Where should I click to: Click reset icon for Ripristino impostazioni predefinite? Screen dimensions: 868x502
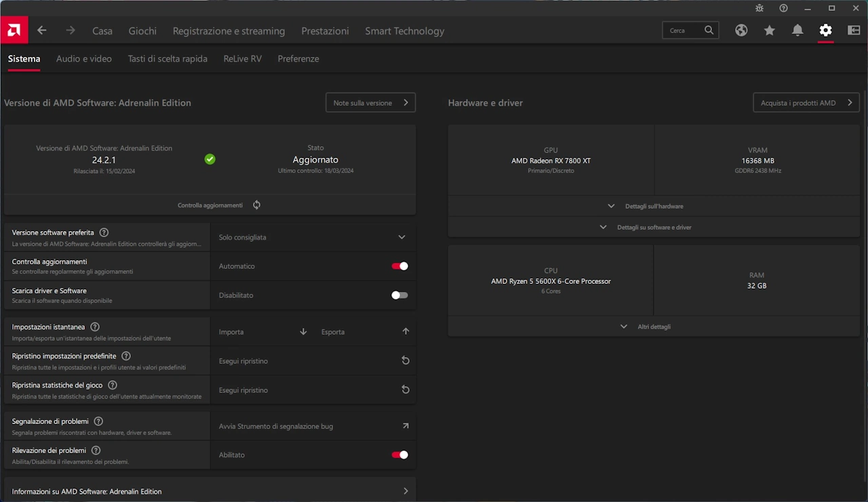pos(406,361)
